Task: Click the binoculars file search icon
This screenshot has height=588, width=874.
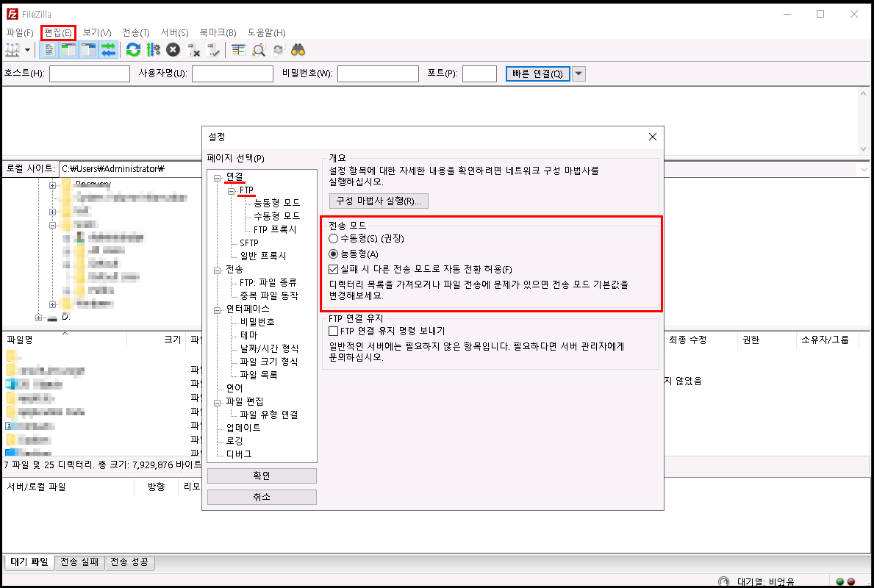Action: click(298, 50)
